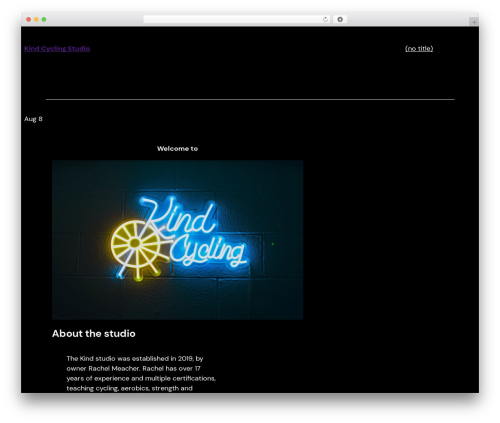Open the (no title) navigation link
Viewport: 500px width, 423px height.
tap(419, 49)
